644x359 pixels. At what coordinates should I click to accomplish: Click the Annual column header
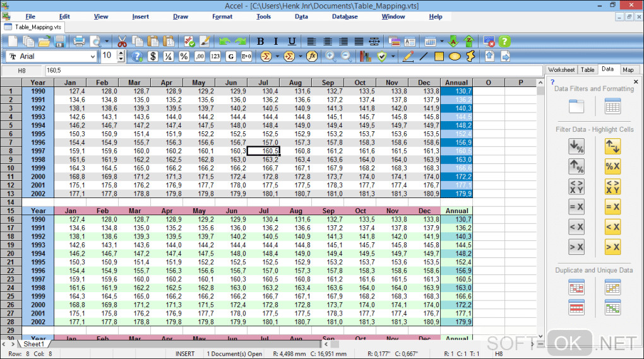pos(456,83)
